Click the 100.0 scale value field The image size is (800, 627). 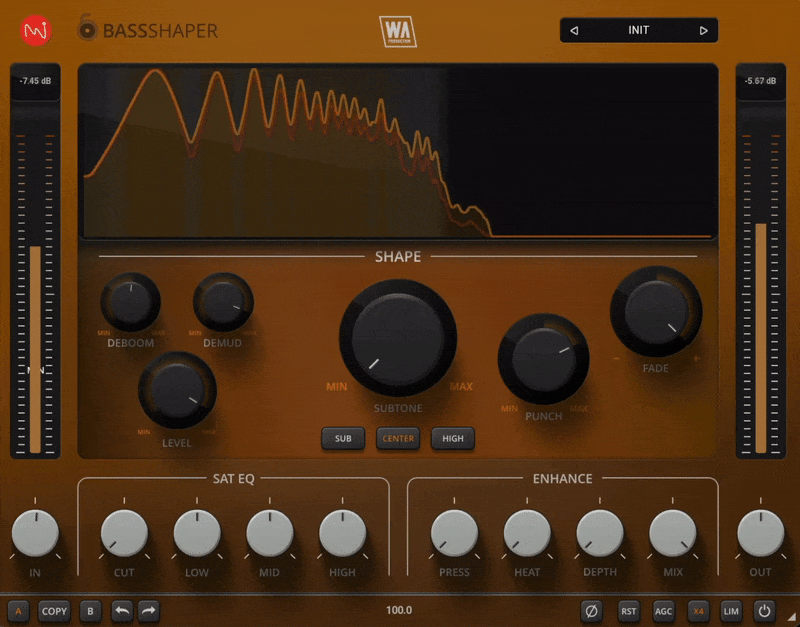point(399,610)
